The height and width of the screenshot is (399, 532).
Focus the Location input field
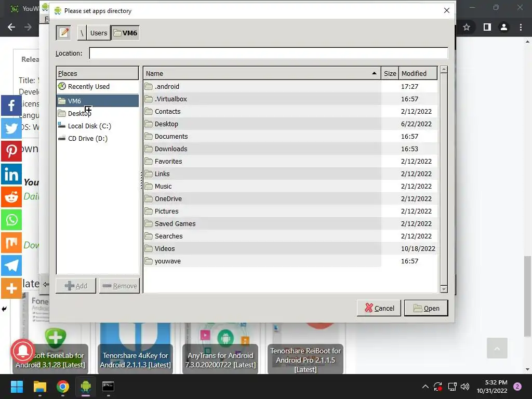[x=269, y=54]
